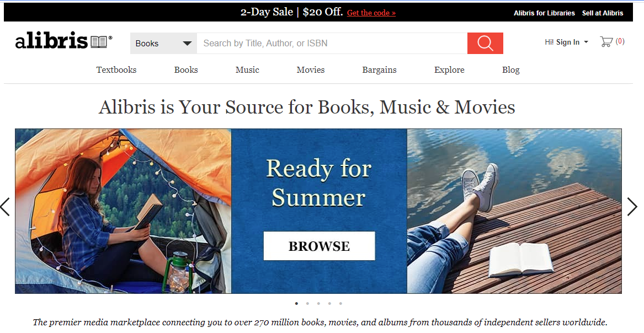Viewport: 644px width, 333px height.
Task: Open the shopping cart icon
Action: [606, 41]
